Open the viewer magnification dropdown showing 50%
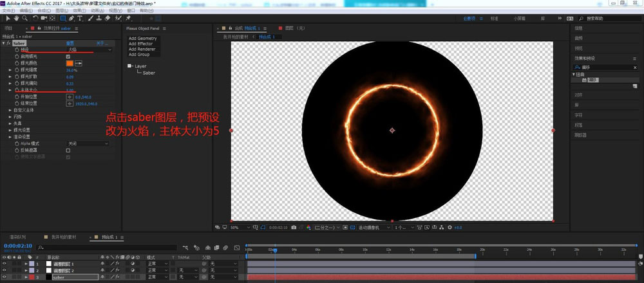 pyautogui.click(x=237, y=227)
